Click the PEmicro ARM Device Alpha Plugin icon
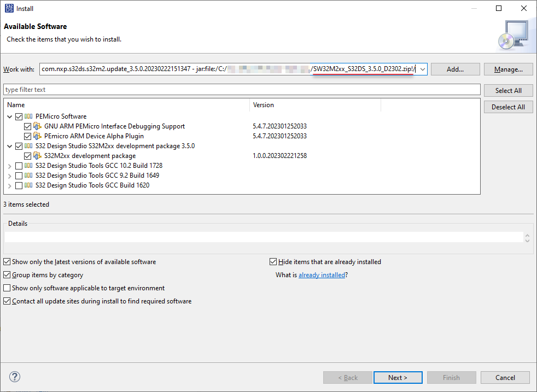The height and width of the screenshot is (392, 537). click(38, 136)
